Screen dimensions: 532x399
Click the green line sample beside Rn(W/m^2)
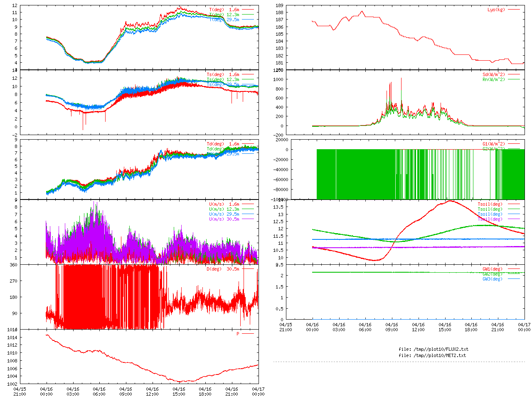[514, 79]
